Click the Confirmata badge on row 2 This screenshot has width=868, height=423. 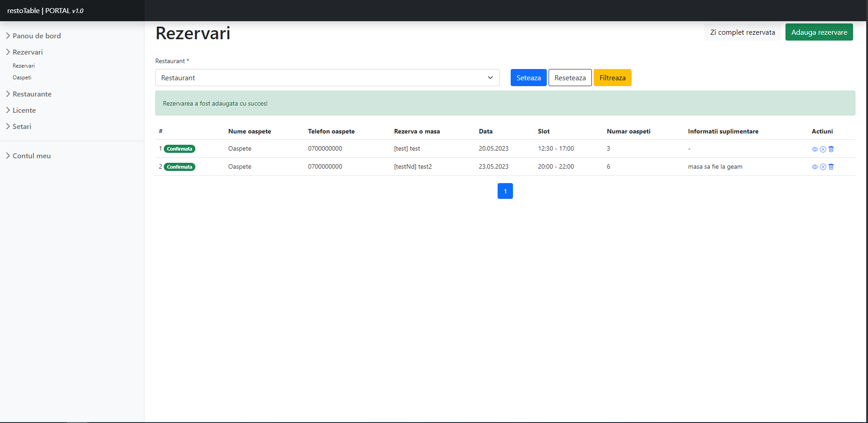180,167
